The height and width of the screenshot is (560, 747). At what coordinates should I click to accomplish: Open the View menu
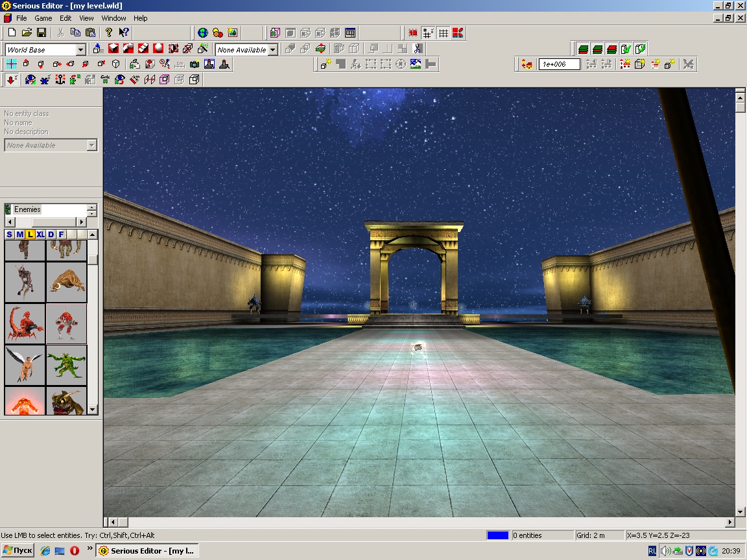(x=86, y=18)
